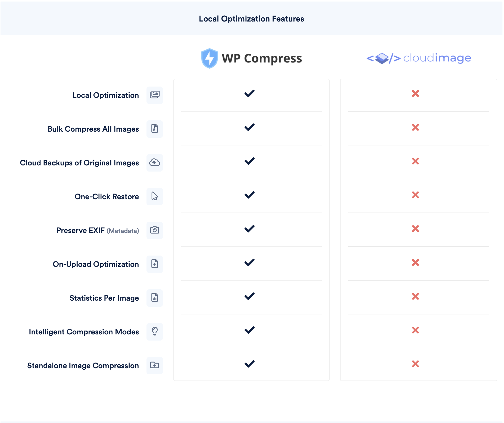The image size is (504, 423).
Task: Click WP Compress checkmark for One-Click Restore
Action: 249,195
